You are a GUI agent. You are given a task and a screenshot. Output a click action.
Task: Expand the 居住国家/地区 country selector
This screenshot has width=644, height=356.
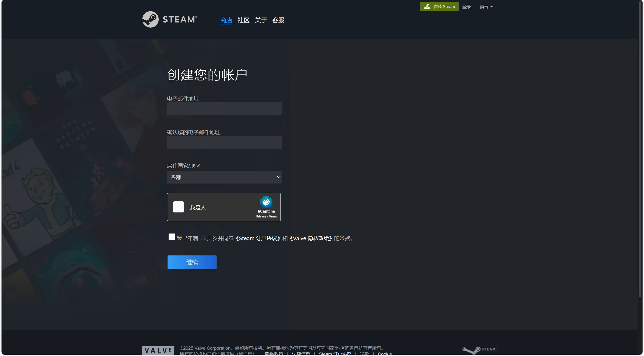pos(224,177)
